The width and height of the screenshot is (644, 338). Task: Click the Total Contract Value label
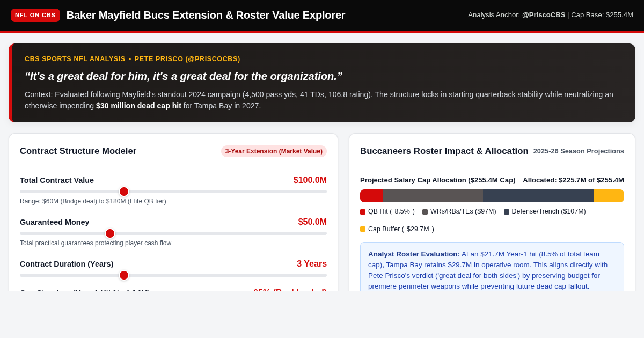[57, 180]
